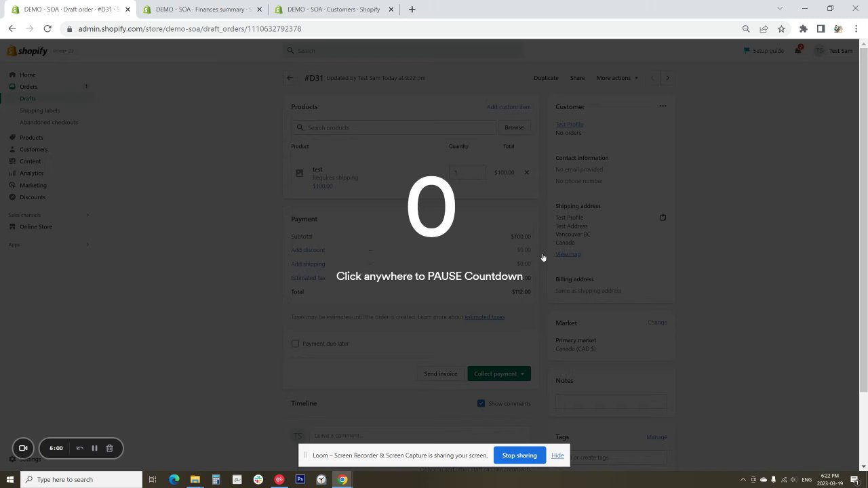Image resolution: width=868 pixels, height=488 pixels.
Task: Go to next draft order arrow
Action: coord(667,78)
